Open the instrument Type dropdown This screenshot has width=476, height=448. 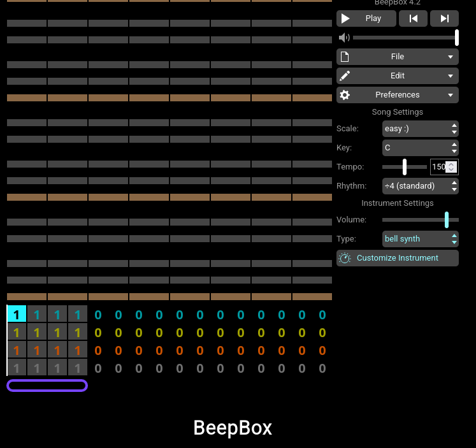[420, 239]
